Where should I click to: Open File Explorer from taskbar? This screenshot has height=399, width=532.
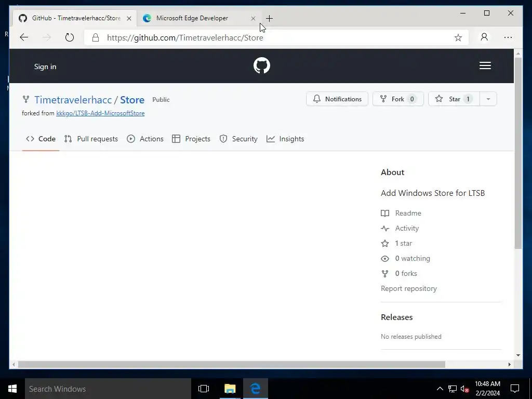[230, 389]
